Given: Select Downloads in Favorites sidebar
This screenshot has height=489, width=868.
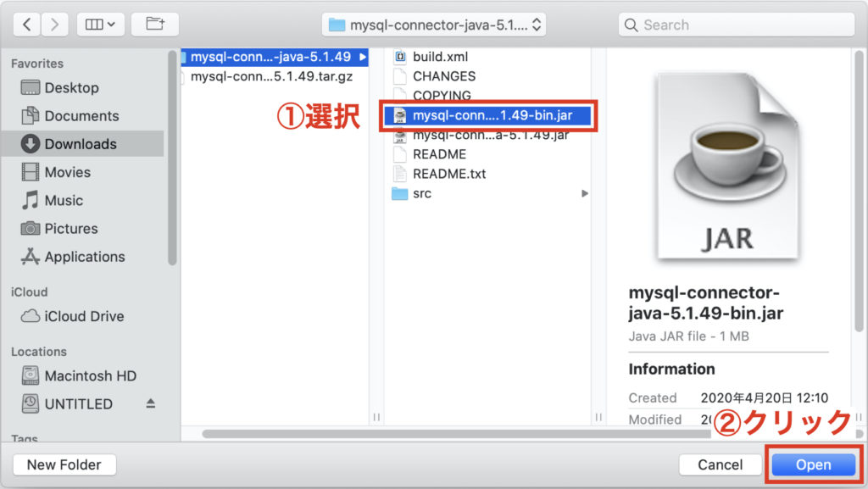Looking at the screenshot, I should pos(83,144).
